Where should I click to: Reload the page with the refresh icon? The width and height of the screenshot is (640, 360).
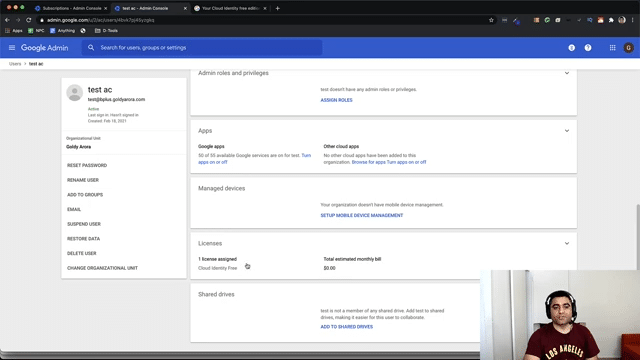(x=29, y=20)
